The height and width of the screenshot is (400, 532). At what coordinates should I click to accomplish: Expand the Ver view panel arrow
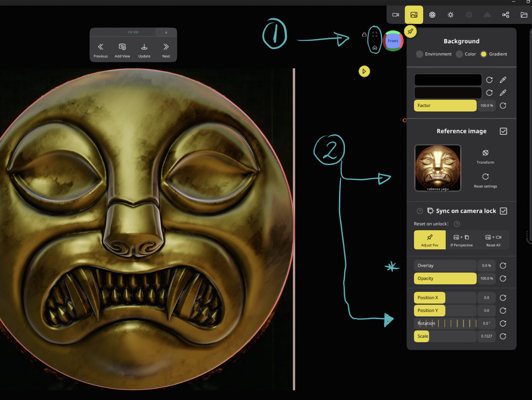click(166, 32)
